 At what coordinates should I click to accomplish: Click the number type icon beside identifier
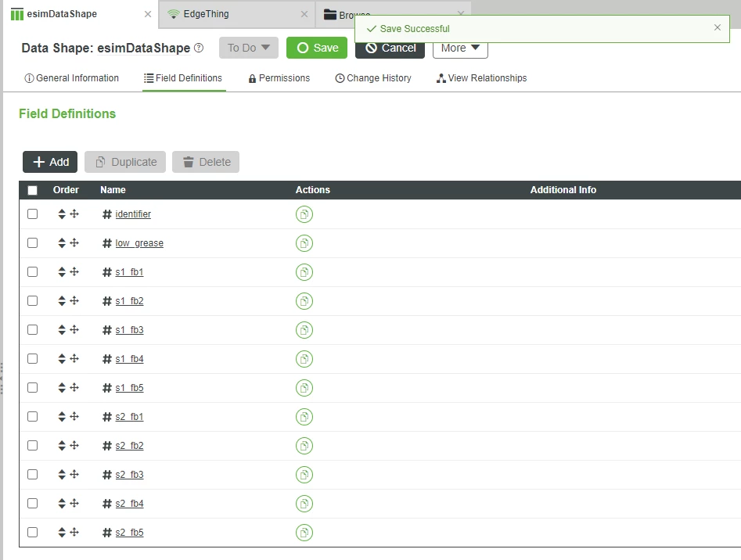pyautogui.click(x=107, y=214)
